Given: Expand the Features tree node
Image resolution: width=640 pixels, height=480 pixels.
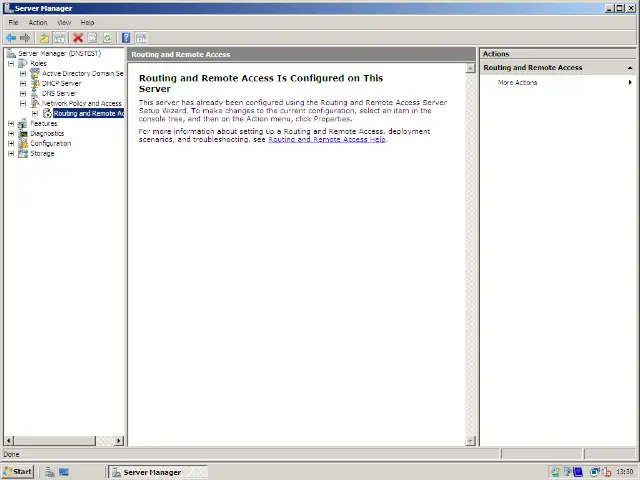Looking at the screenshot, I should click(x=11, y=124).
